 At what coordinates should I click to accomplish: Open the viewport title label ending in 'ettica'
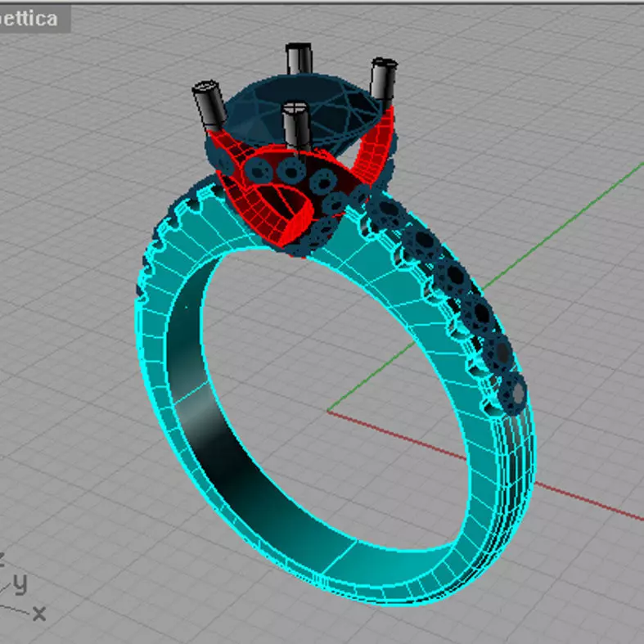pyautogui.click(x=34, y=19)
